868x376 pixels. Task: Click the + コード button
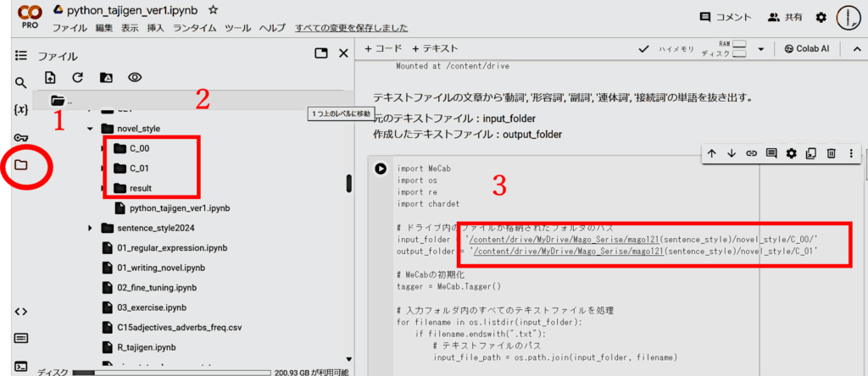tap(383, 49)
